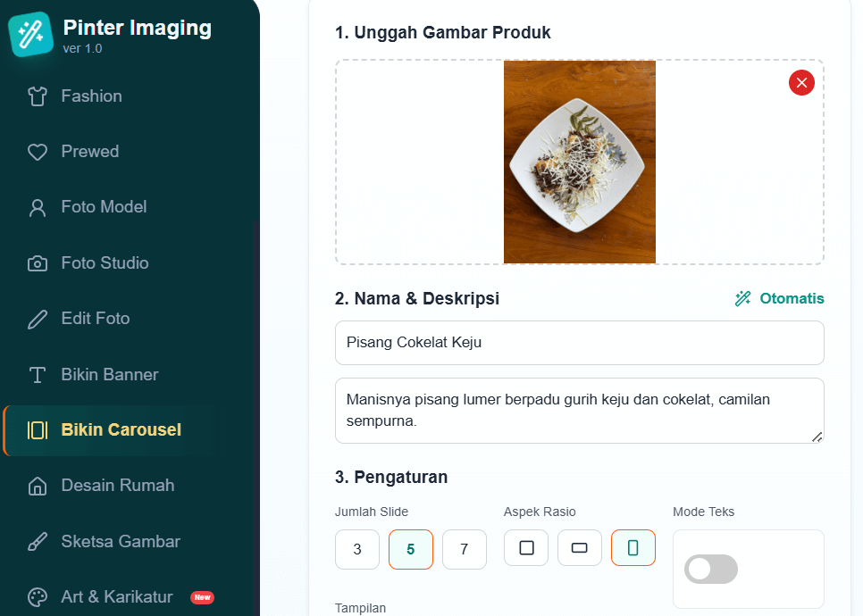Toggle the Mode Teks switch
Image resolution: width=863 pixels, height=616 pixels.
pyautogui.click(x=711, y=569)
